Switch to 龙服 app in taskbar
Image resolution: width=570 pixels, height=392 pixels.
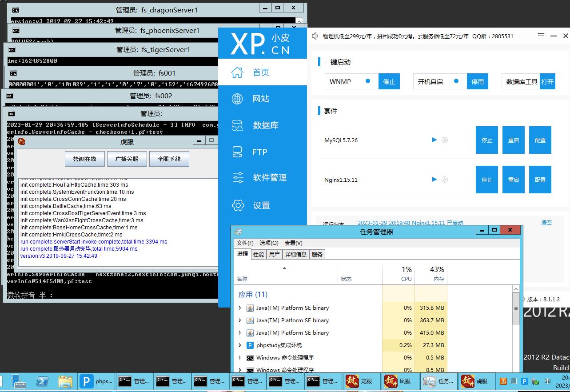click(x=362, y=381)
